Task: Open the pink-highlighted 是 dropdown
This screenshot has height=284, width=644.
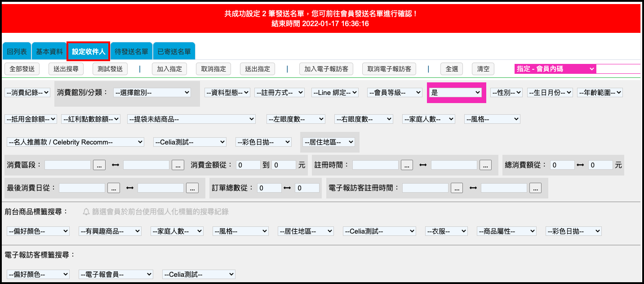Action: click(456, 92)
